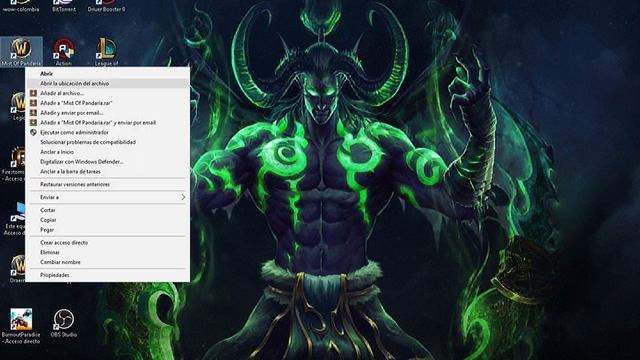The image size is (640, 360).
Task: Select 'Cambiar nombre'
Action: pyautogui.click(x=108, y=262)
